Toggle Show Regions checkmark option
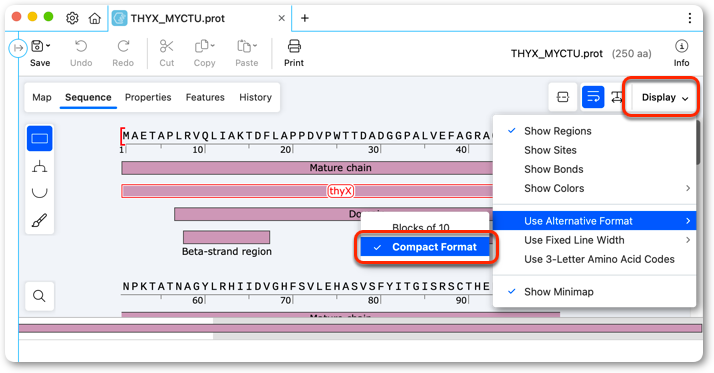The height and width of the screenshot is (373, 714). pos(594,131)
